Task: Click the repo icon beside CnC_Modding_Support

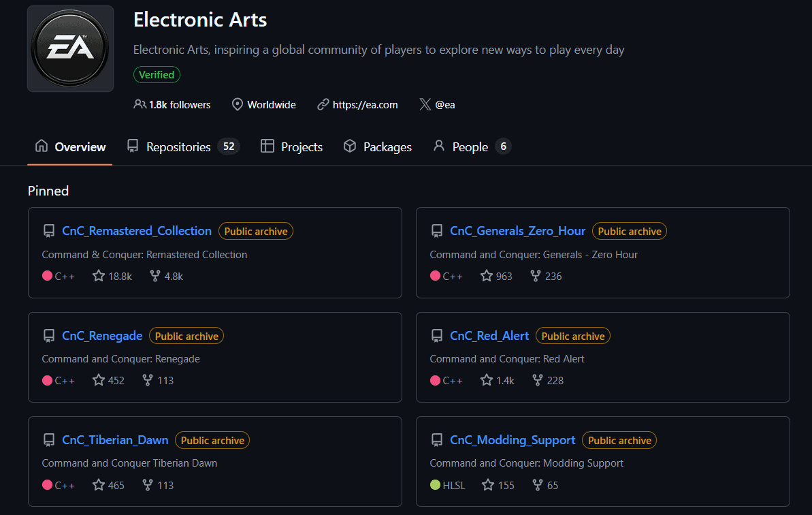Action: [436, 440]
